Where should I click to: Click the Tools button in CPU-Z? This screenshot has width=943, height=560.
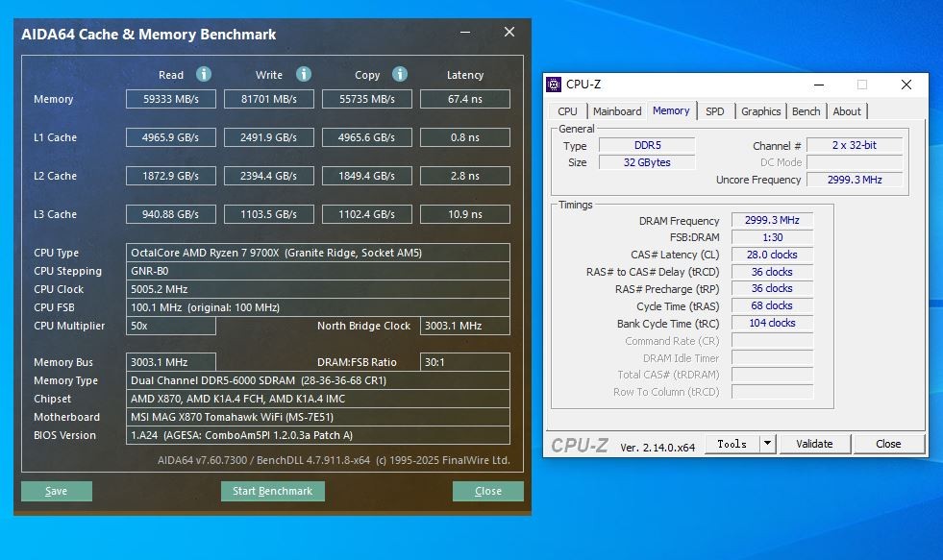pos(732,444)
